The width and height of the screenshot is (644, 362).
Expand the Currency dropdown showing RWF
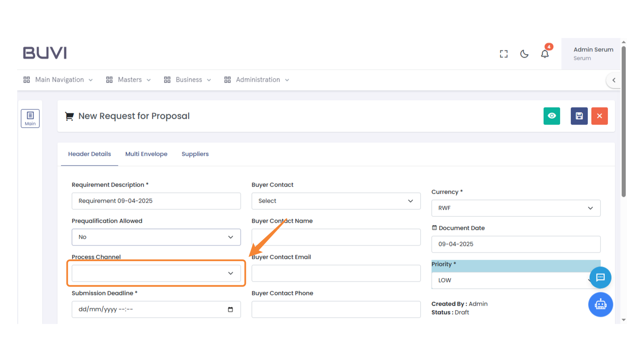(x=516, y=208)
